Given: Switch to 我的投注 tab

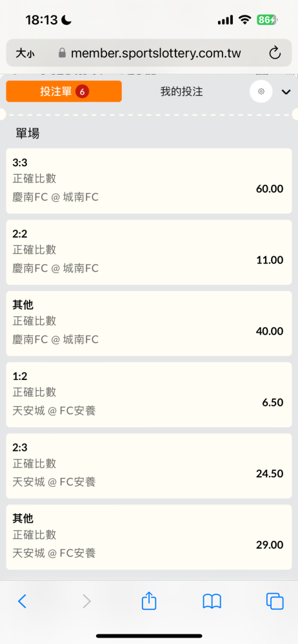Looking at the screenshot, I should click(181, 91).
